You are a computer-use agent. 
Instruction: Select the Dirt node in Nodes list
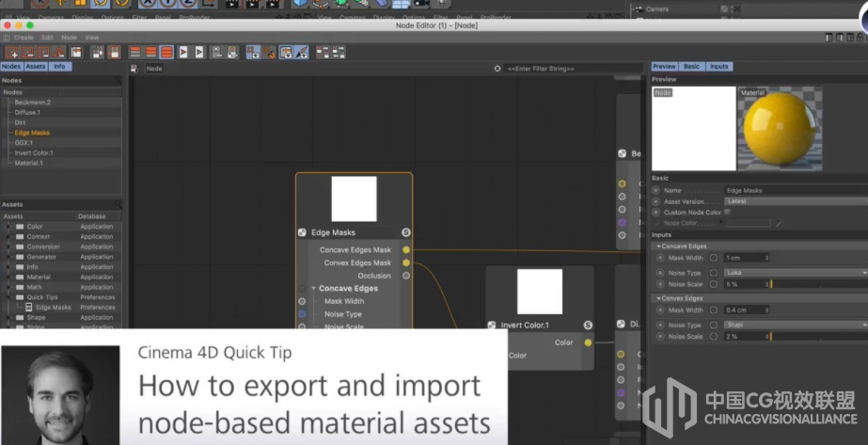[20, 123]
